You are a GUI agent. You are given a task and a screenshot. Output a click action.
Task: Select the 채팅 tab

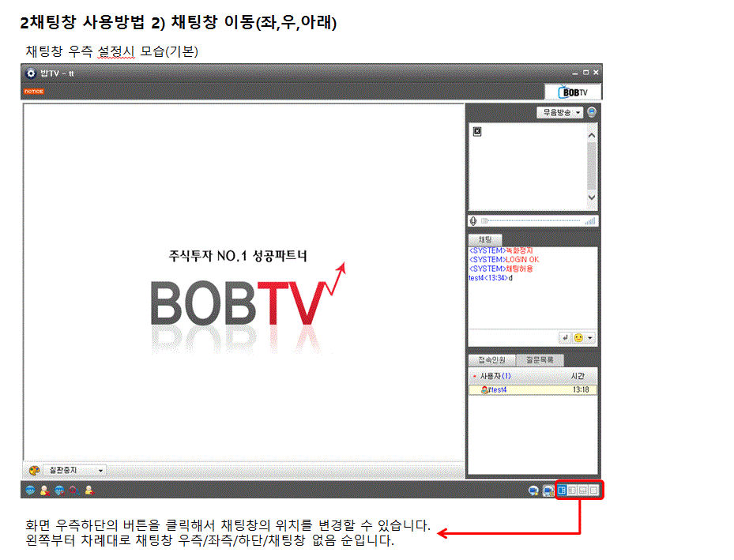(485, 239)
